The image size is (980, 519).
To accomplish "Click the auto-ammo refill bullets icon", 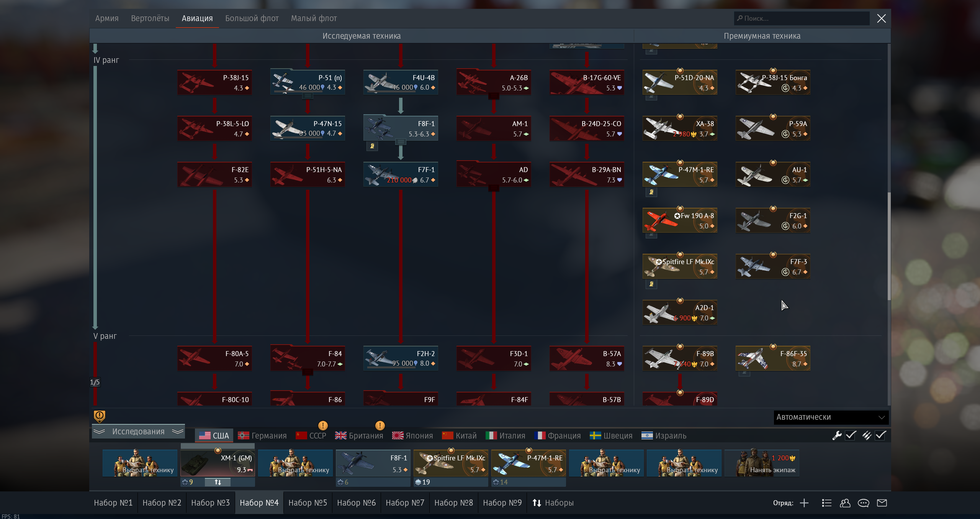I will point(867,435).
